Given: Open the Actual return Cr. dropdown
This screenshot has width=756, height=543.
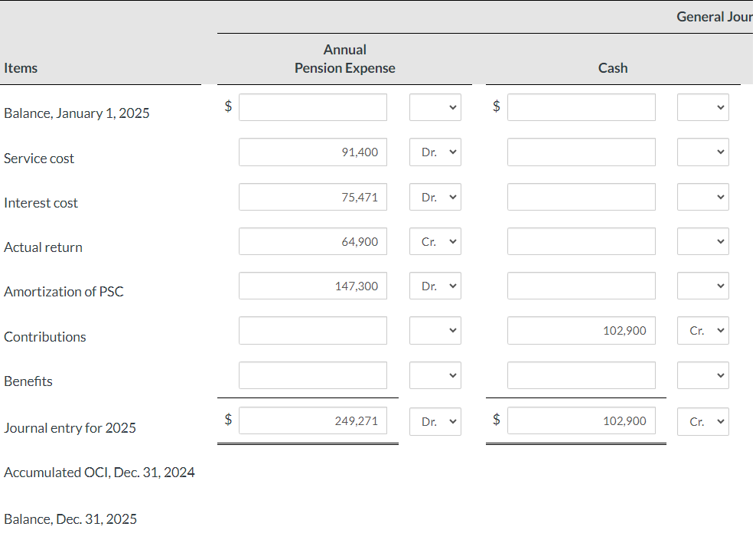Looking at the screenshot, I should pos(435,241).
